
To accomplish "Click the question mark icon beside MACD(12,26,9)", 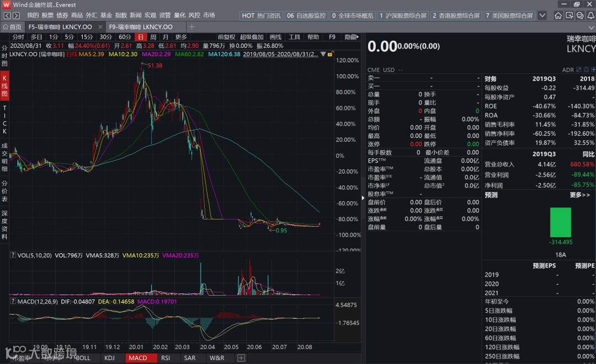I will coord(13,301).
